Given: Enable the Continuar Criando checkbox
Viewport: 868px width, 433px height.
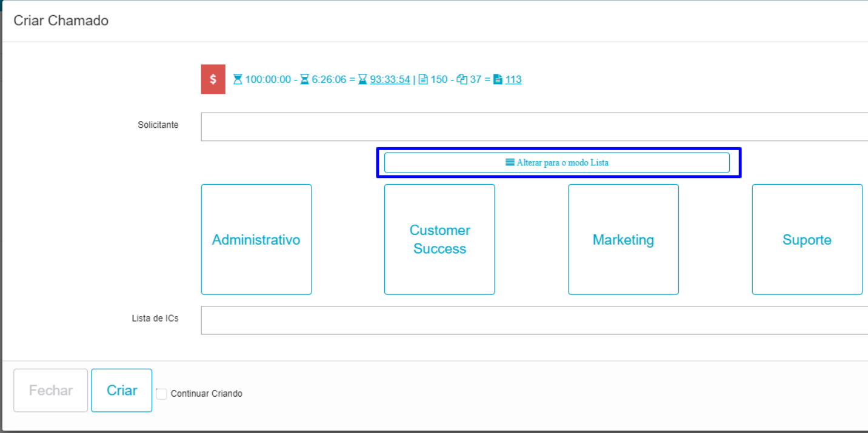Looking at the screenshot, I should [161, 394].
